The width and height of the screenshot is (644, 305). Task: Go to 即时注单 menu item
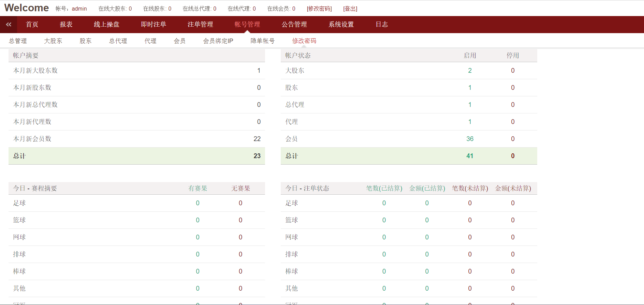coord(153,25)
